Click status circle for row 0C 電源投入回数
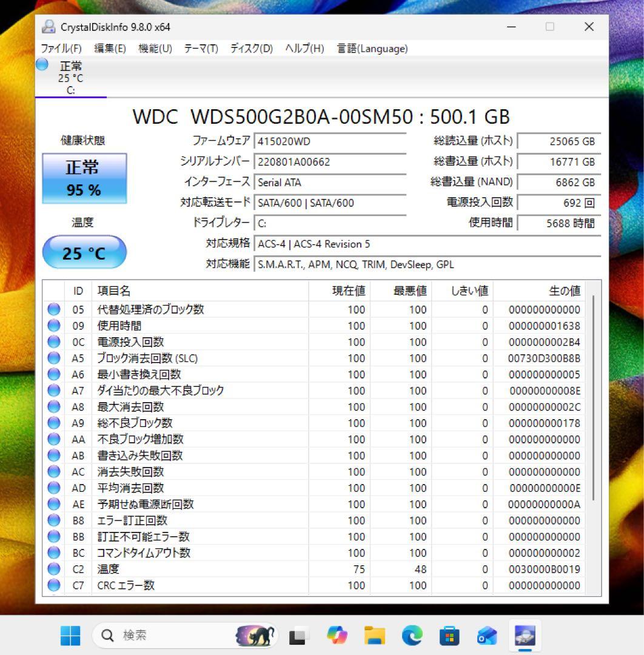 coord(54,341)
